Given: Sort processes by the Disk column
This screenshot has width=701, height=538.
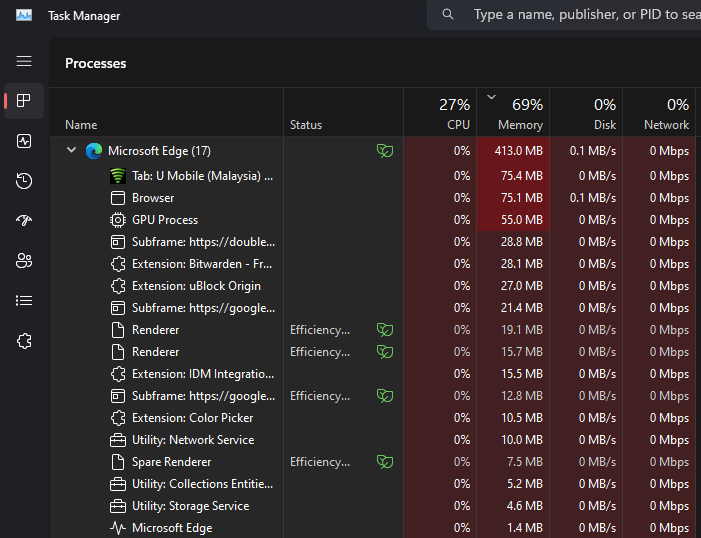Looking at the screenshot, I should tap(586, 112).
